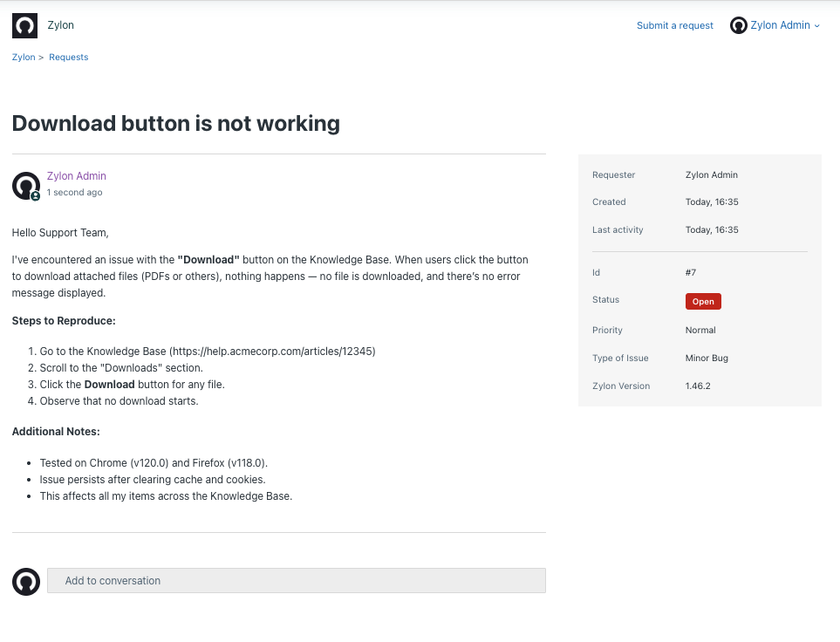The width and height of the screenshot is (840, 642).
Task: Select the commenter's avatar in the ticket
Action: [25, 185]
